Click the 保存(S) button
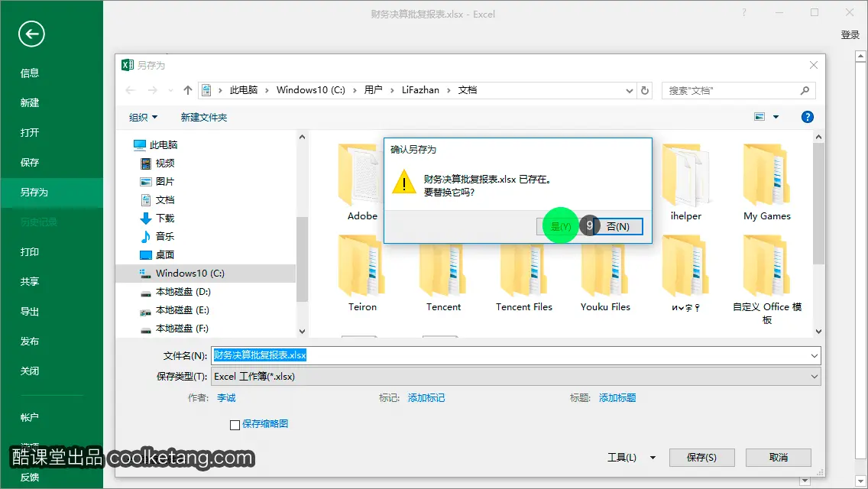The image size is (868, 489). point(701,458)
